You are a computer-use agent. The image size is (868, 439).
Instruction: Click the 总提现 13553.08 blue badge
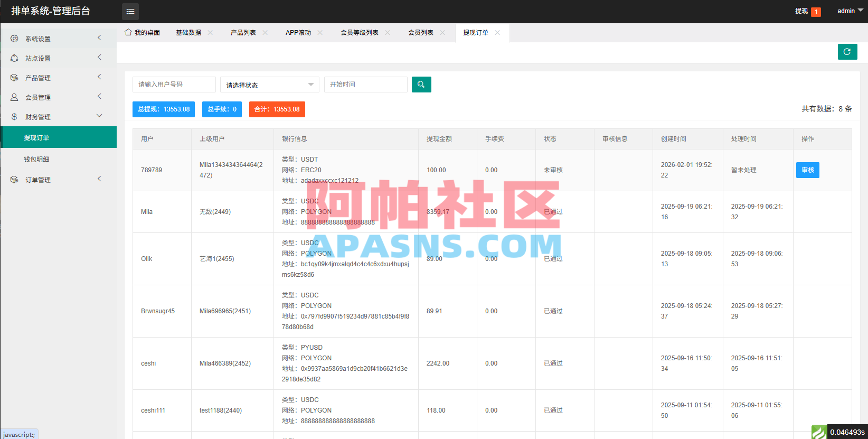tap(164, 109)
